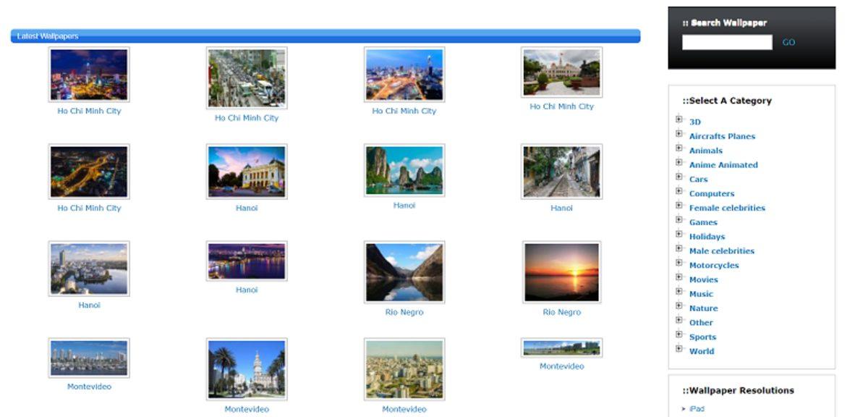Focus the Search Wallpaper text field
Viewport: 868px width, 417px height.
click(727, 43)
